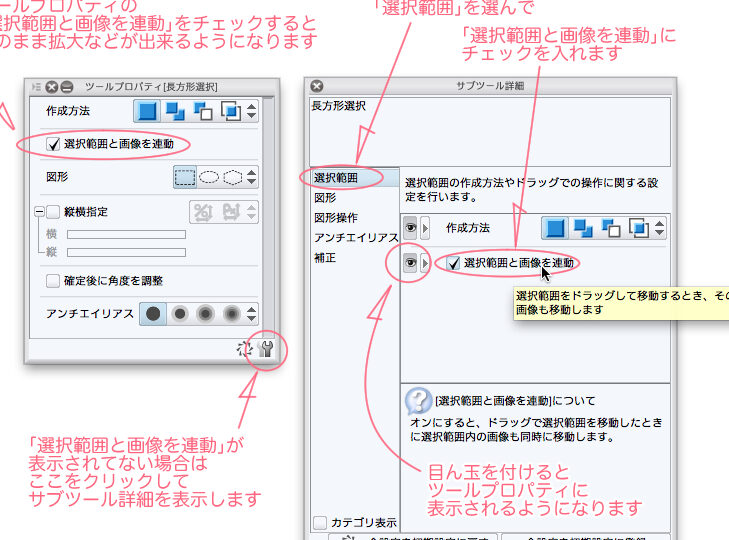Toggle 選択範囲と画像を連動 checkbox in Sub Tool Detail
729x540 pixels.
click(453, 263)
